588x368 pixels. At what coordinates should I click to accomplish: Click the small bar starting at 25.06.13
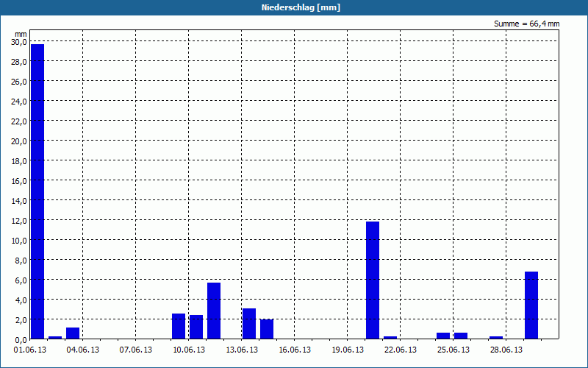[x=461, y=336]
